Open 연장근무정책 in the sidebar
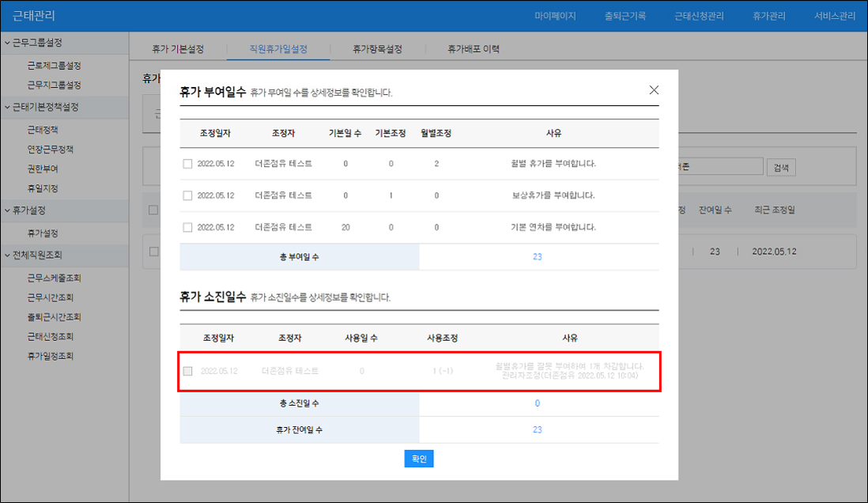The width and height of the screenshot is (868, 503). [x=51, y=149]
